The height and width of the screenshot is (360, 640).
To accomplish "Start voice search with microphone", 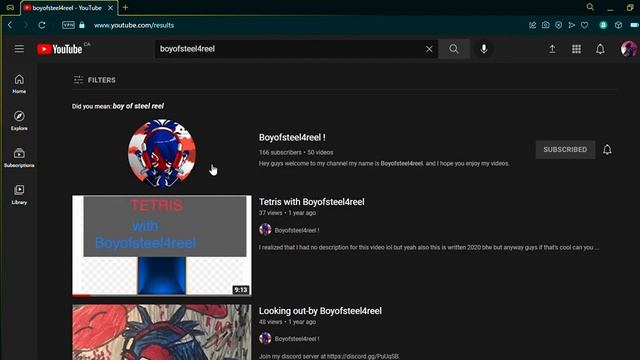I will (484, 49).
